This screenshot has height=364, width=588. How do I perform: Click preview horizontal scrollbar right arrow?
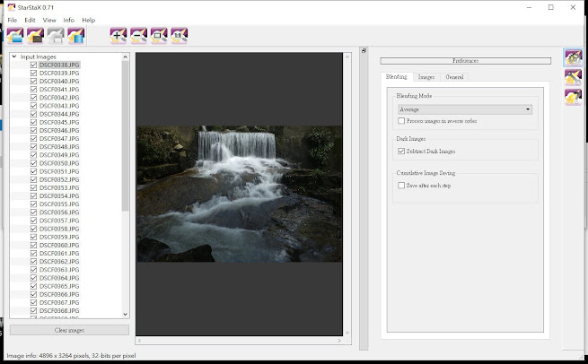[x=339, y=341]
